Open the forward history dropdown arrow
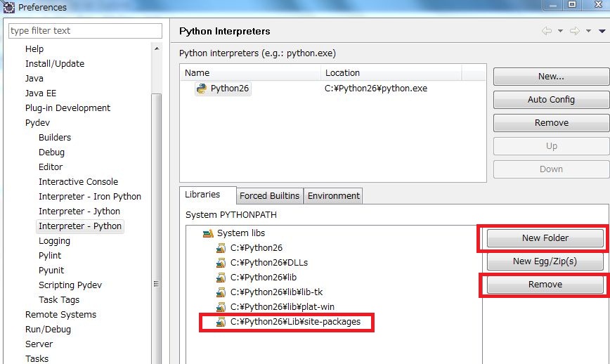Viewport: 610px width, 364px height. tap(589, 31)
